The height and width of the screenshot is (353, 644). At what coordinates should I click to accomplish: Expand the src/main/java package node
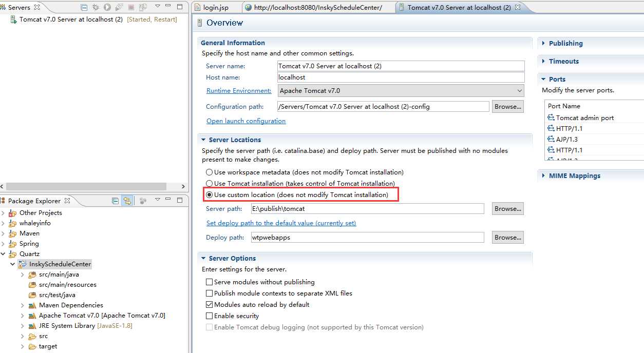pyautogui.click(x=23, y=274)
